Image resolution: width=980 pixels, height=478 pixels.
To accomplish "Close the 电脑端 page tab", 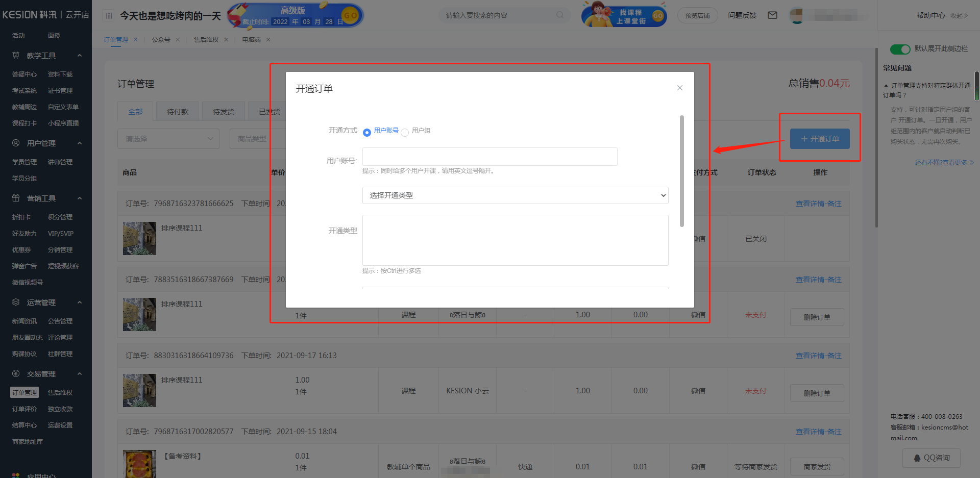I will click(x=268, y=39).
